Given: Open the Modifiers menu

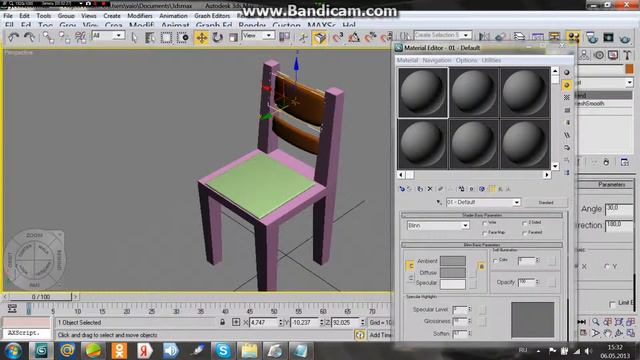Looking at the screenshot, I should pos(140,16).
